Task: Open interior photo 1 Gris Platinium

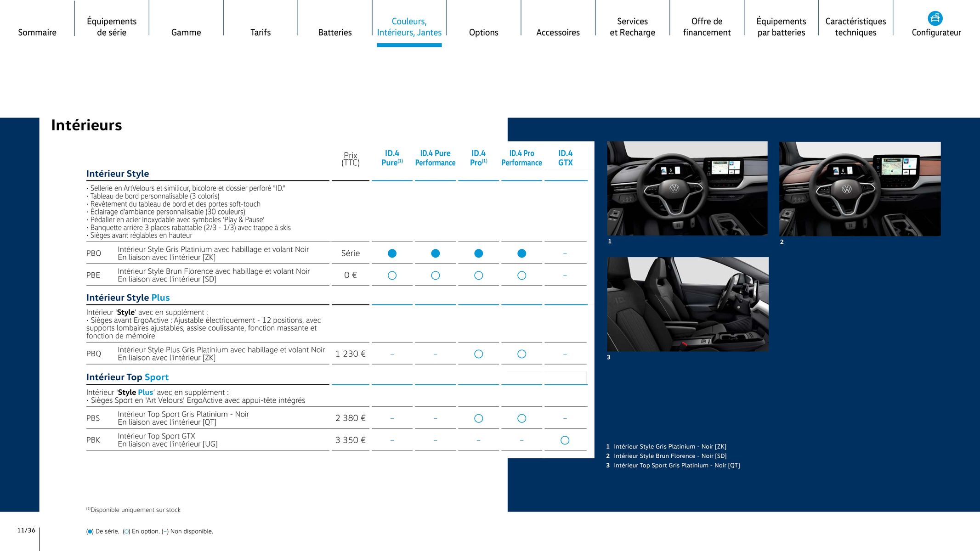Action: [x=687, y=188]
